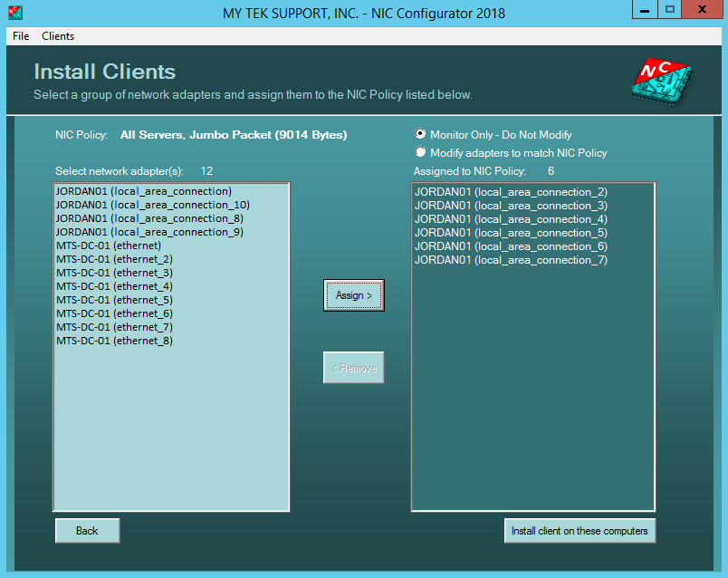The width and height of the screenshot is (728, 578).
Task: Click the Remove button
Action: [x=353, y=366]
